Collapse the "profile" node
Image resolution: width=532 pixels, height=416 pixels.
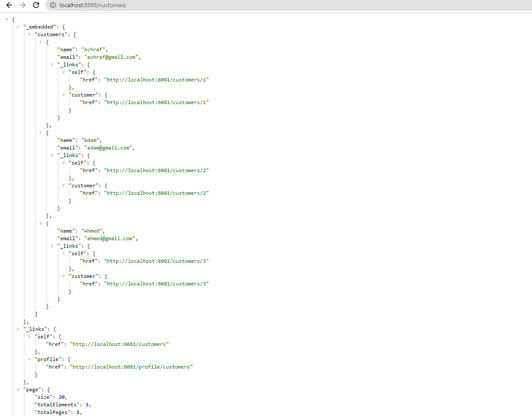click(29, 359)
